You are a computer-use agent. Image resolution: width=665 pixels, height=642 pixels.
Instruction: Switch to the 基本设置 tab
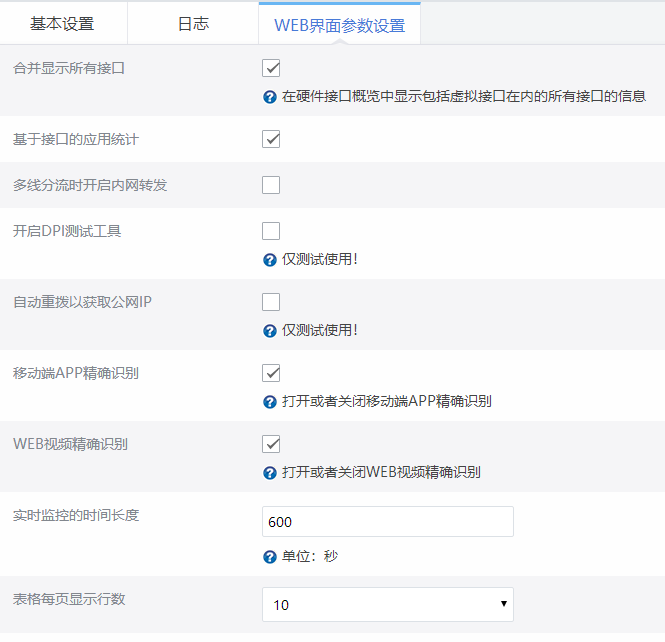(62, 24)
